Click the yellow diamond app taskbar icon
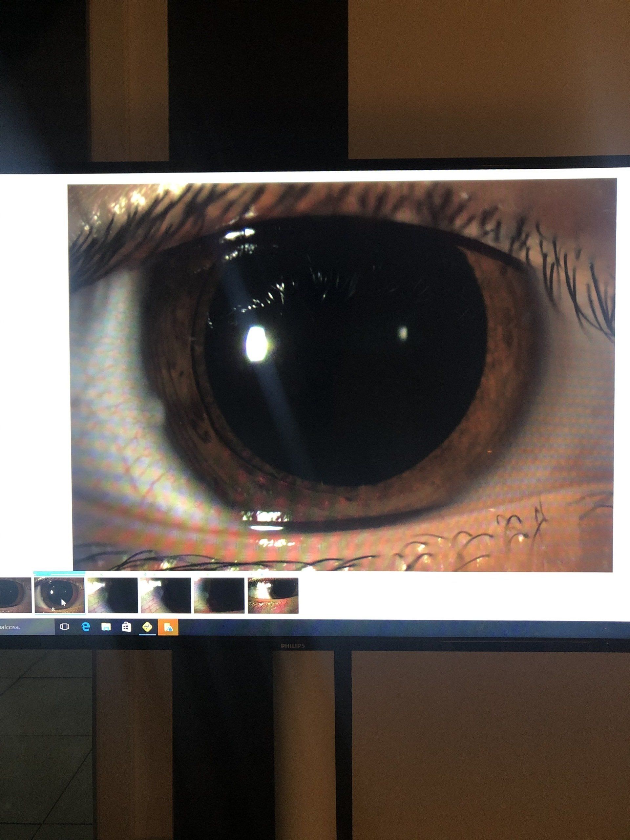Image resolution: width=630 pixels, height=840 pixels. pos(147,627)
